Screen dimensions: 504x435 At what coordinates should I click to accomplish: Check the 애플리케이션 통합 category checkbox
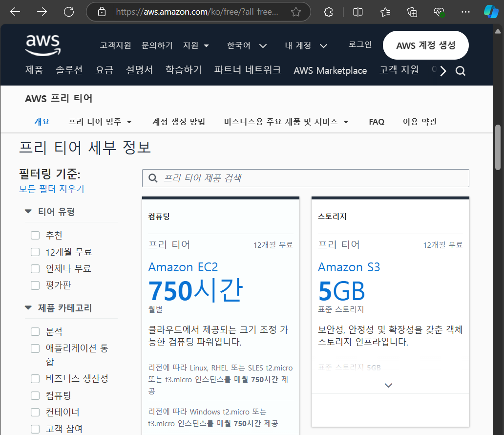pos(35,348)
